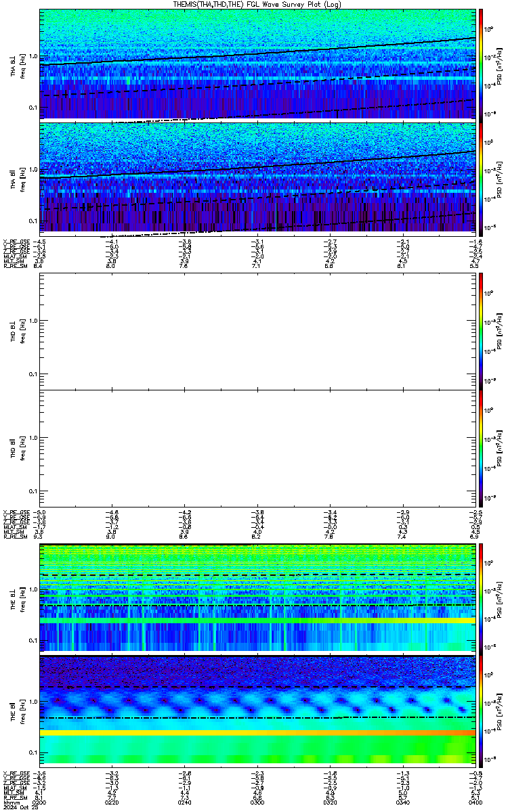This screenshot has width=508, height=812.
Task: Click the THE B-parallel spectrogram panel
Action: 257,710
